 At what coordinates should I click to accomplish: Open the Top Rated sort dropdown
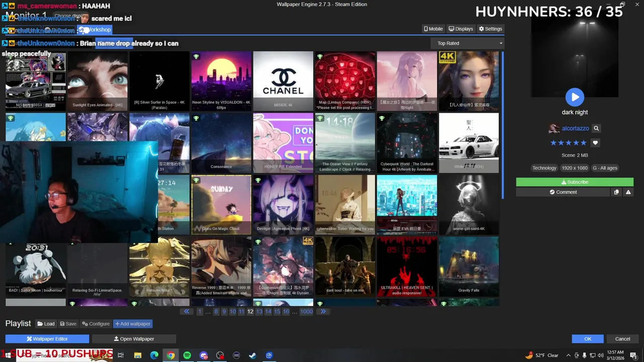tap(467, 43)
